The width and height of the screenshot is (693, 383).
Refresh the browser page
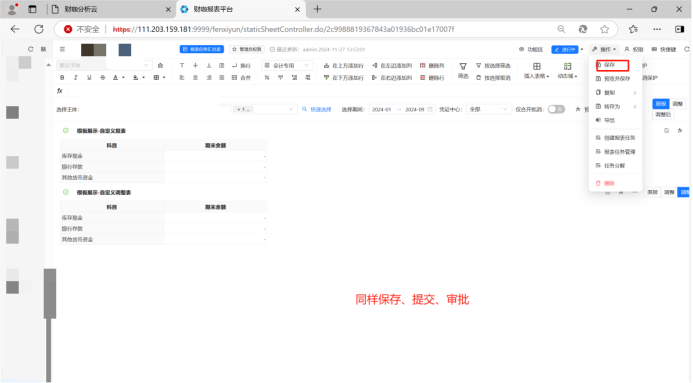tap(39, 29)
